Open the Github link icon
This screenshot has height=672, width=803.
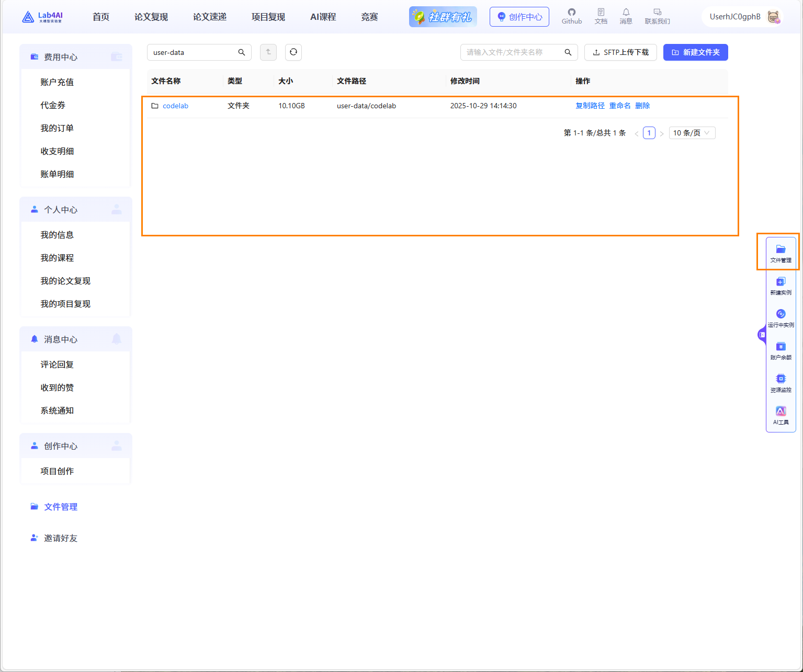tap(571, 16)
